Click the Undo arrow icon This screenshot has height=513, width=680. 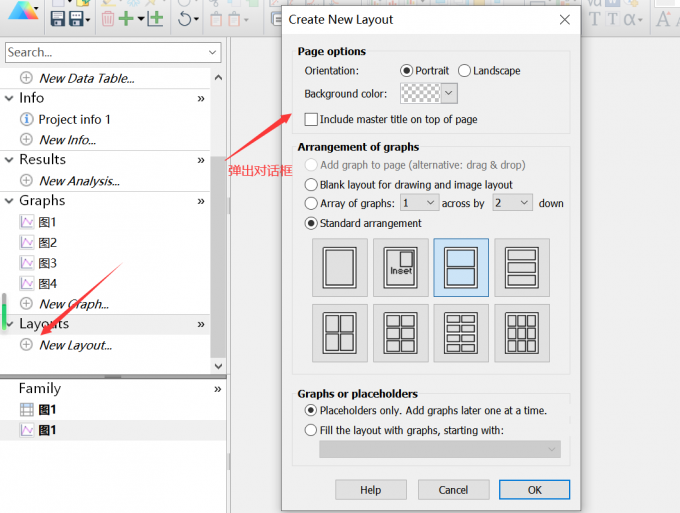click(x=185, y=19)
